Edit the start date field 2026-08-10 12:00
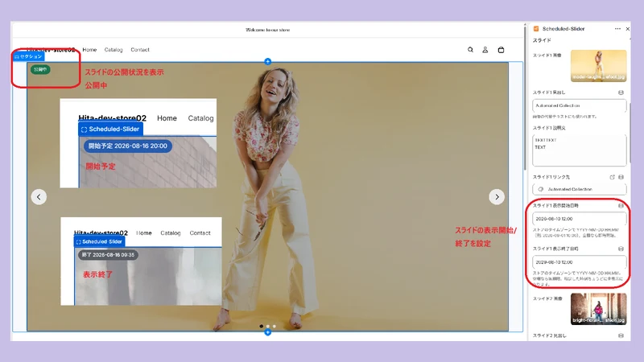The width and height of the screenshot is (644, 362). tap(579, 219)
